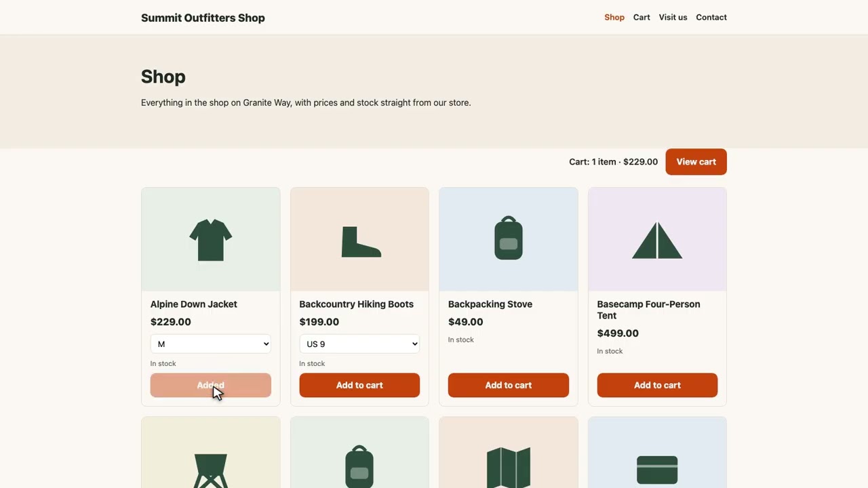
Task: Click the In stock label under Backpacking Stove
Action: coord(461,340)
